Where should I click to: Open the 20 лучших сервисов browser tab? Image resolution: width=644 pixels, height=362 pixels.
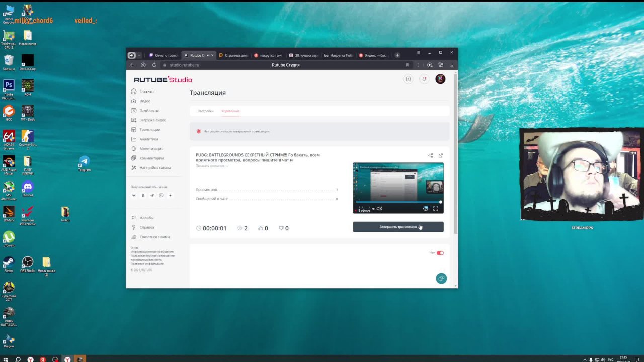point(303,55)
